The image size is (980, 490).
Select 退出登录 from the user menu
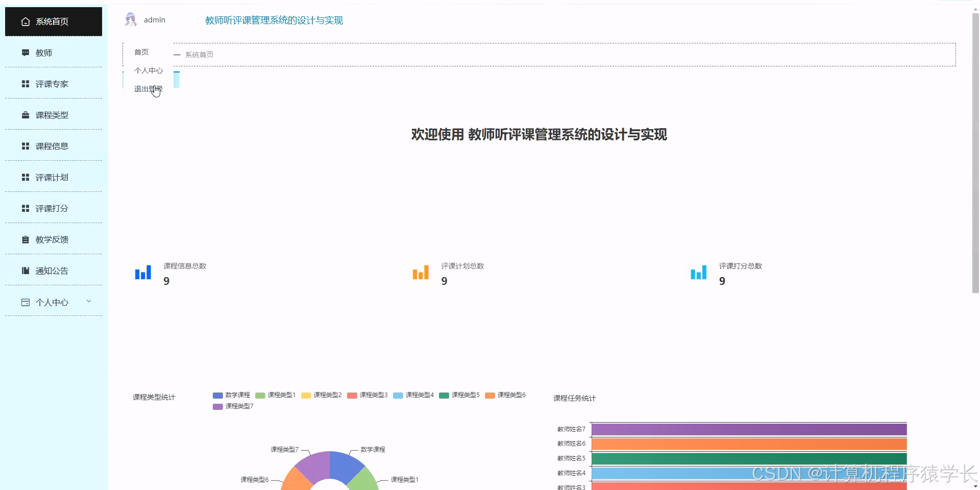point(148,88)
